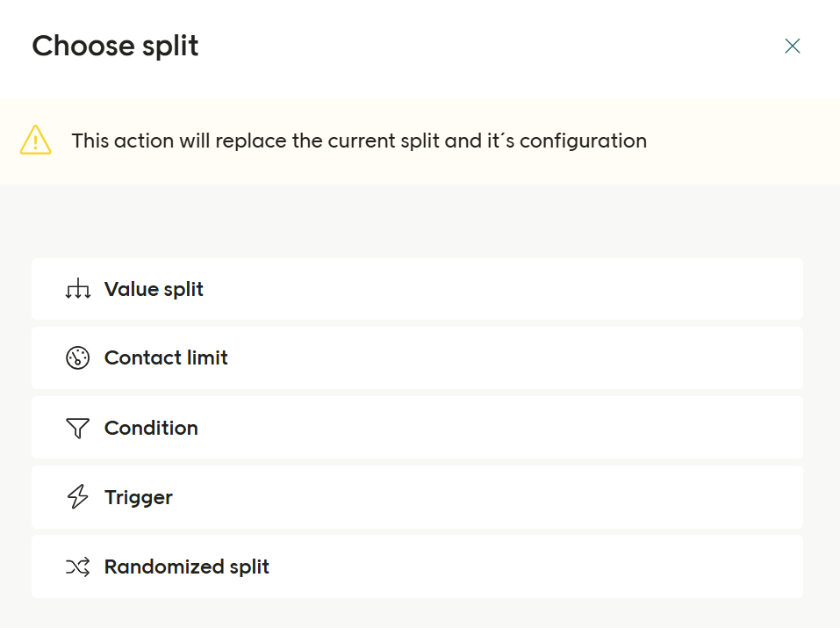
Task: Click the replace-current-split warning message text
Action: pyautogui.click(x=359, y=141)
